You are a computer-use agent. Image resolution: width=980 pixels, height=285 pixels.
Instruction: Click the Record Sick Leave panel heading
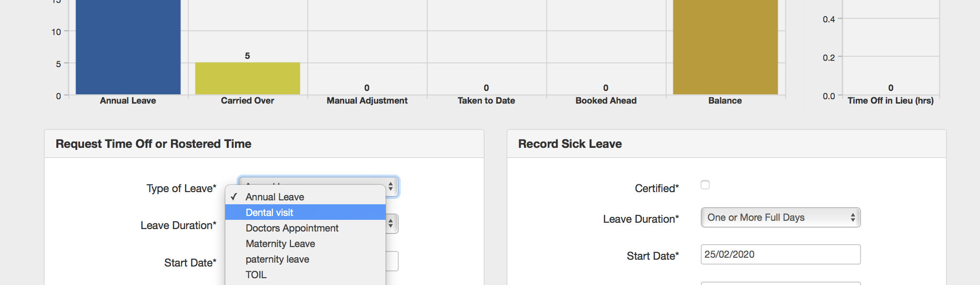[570, 144]
